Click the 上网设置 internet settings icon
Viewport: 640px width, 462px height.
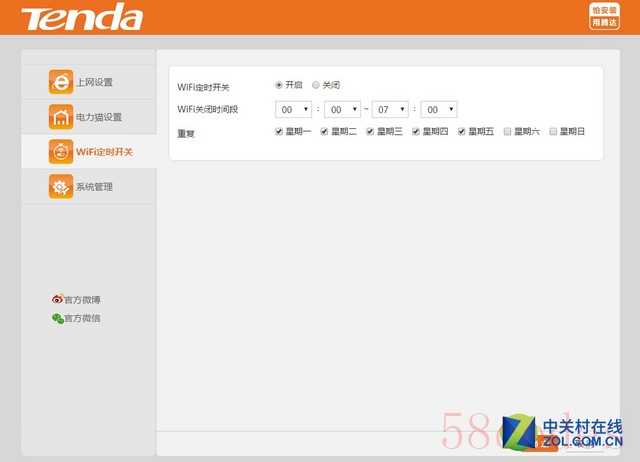(x=60, y=82)
